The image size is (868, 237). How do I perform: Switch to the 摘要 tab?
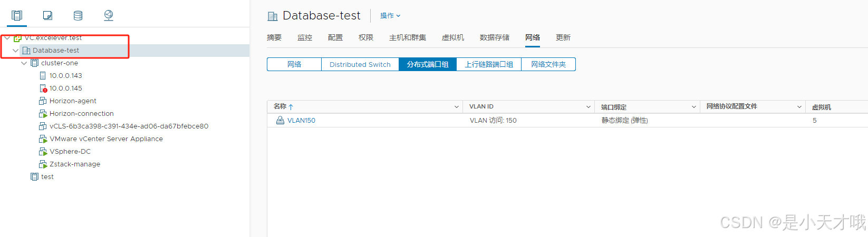(x=274, y=37)
